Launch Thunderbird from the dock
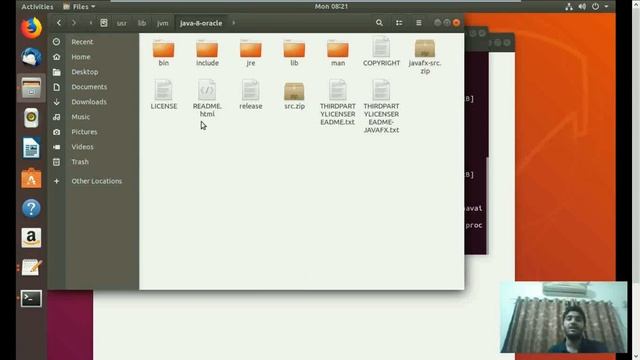640x360 pixels. point(31,57)
